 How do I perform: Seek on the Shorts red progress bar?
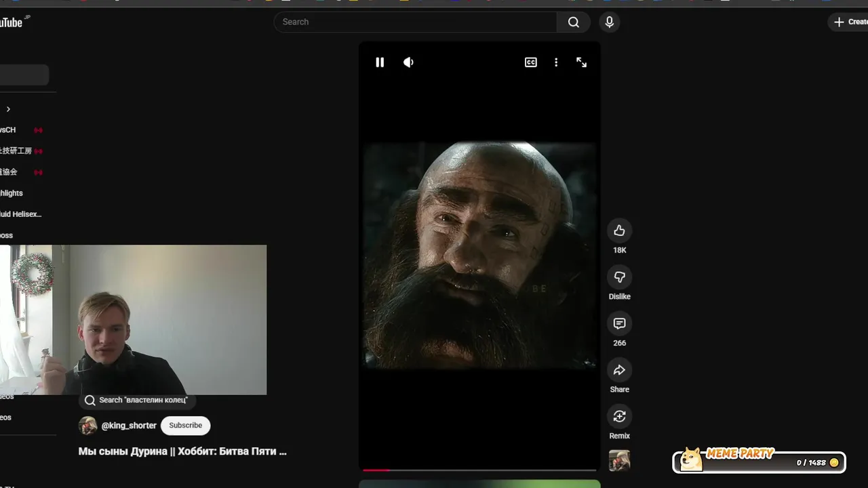(x=479, y=470)
